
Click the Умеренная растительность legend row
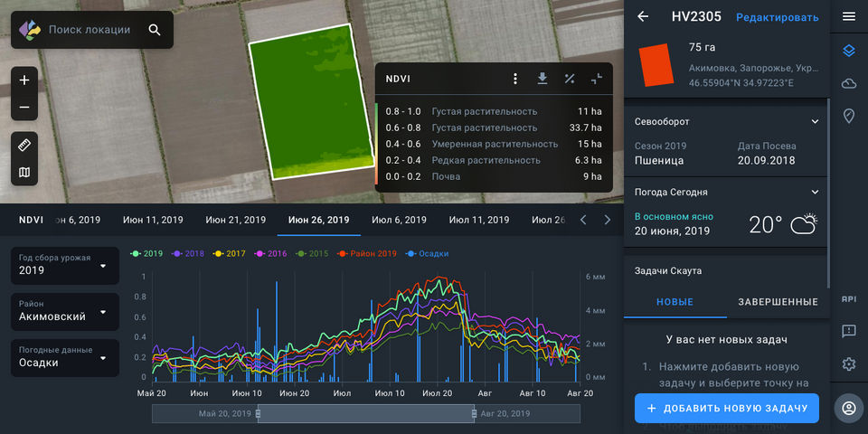pyautogui.click(x=494, y=144)
